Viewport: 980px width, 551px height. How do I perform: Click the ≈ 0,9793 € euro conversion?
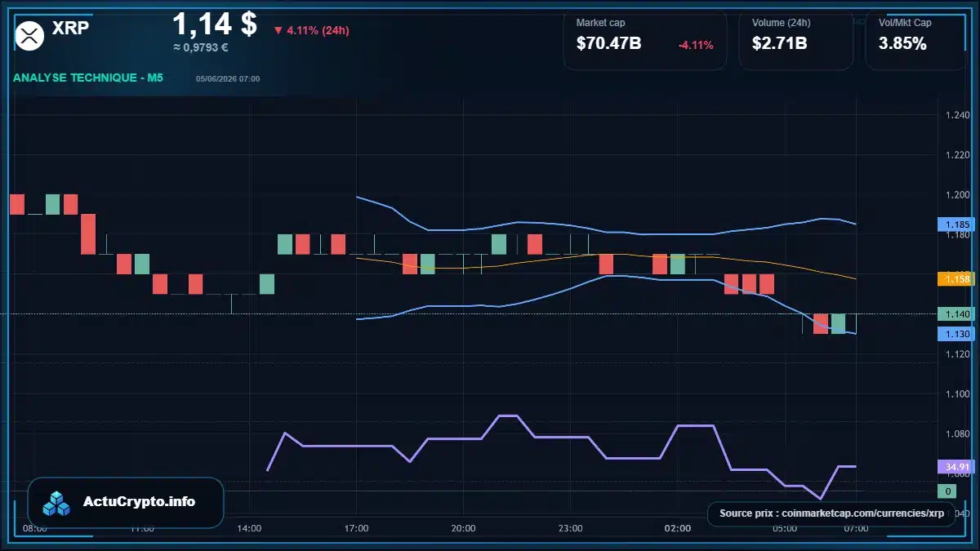(201, 47)
